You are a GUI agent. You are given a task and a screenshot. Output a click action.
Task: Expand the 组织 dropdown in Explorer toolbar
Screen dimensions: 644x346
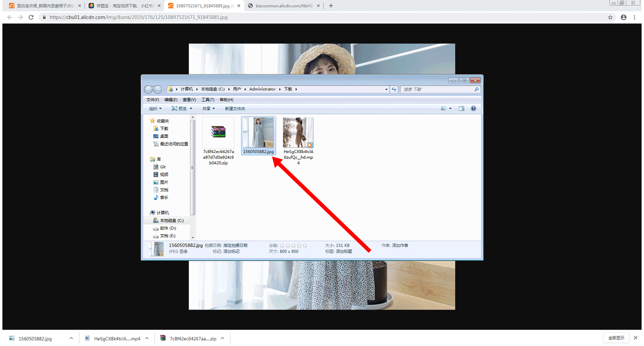(x=155, y=109)
